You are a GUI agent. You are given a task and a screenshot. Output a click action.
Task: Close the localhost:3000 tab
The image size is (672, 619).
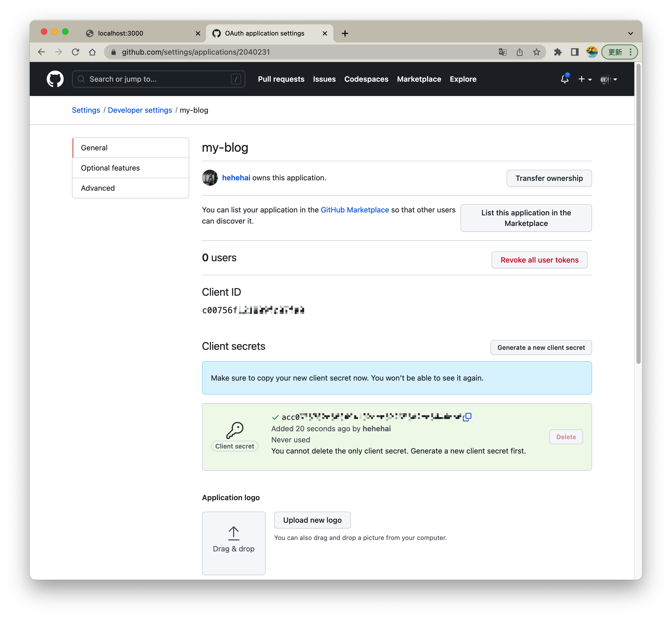[x=198, y=33]
